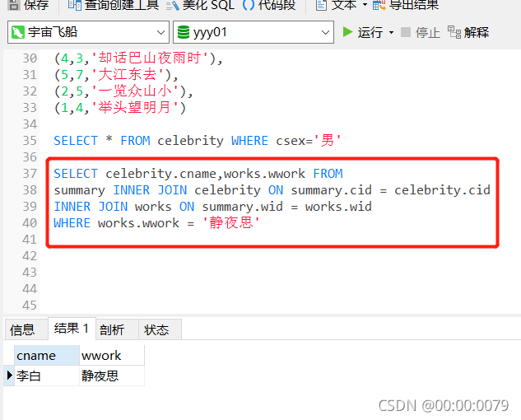Click the string '静夜思' on line 40

231,223
